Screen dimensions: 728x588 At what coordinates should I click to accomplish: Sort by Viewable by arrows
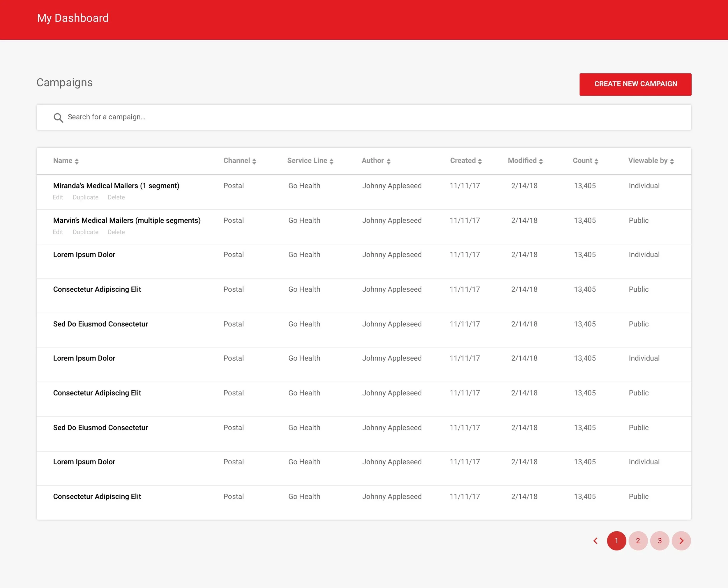coord(672,161)
